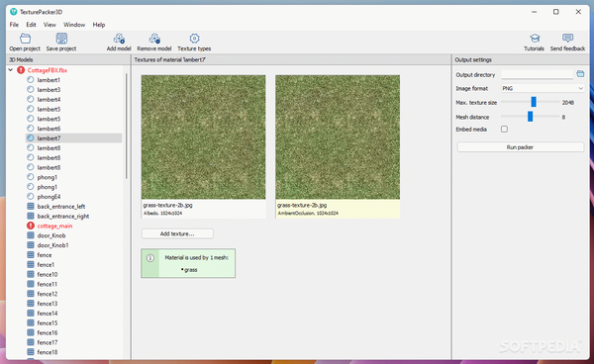
Task: Click the folder icon beside Output directory
Action: click(580, 74)
